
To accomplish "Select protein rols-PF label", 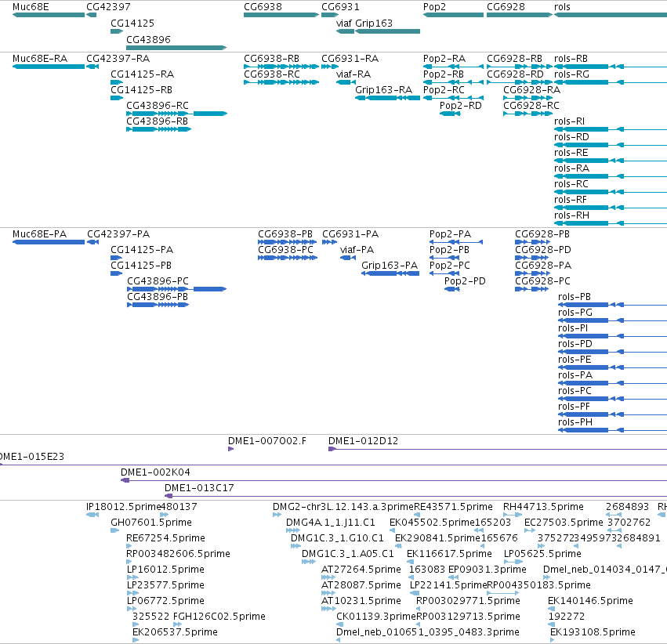I will 574,407.
